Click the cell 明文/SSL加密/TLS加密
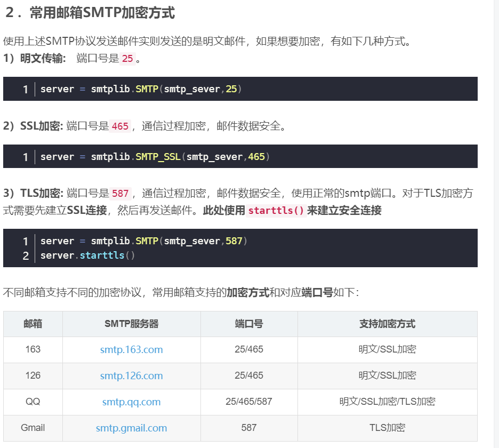This screenshot has width=499, height=448. [x=387, y=402]
